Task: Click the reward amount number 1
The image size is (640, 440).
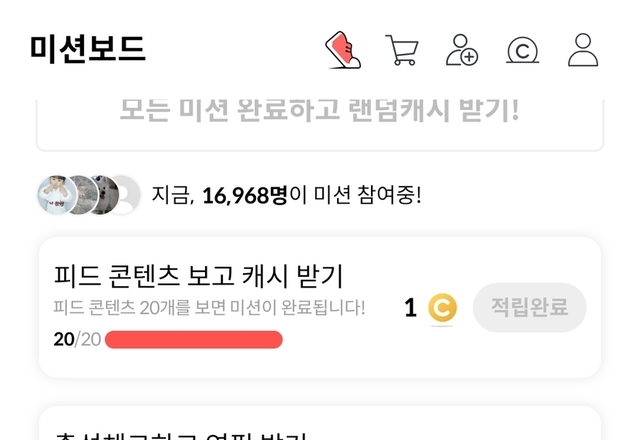Action: click(x=411, y=308)
